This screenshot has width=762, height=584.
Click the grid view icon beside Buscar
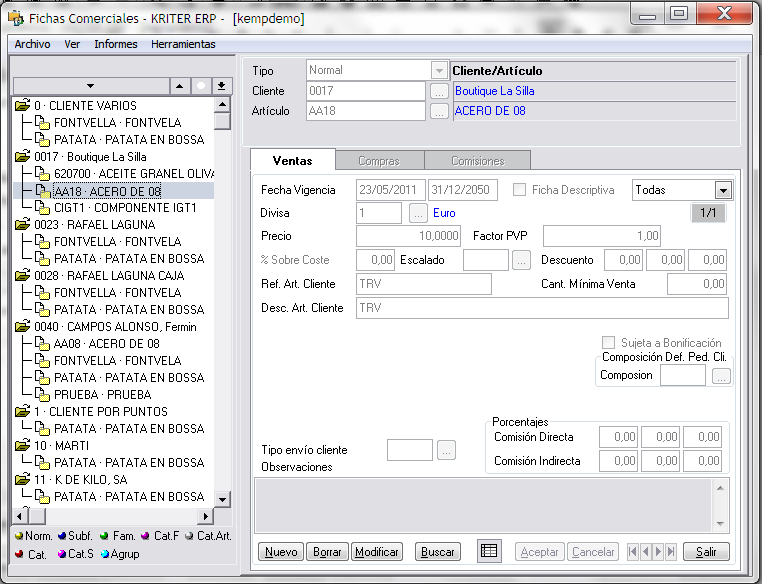(488, 551)
